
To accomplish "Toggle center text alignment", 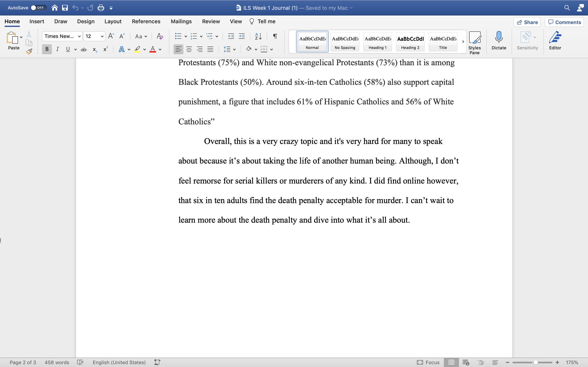I will coord(189,49).
